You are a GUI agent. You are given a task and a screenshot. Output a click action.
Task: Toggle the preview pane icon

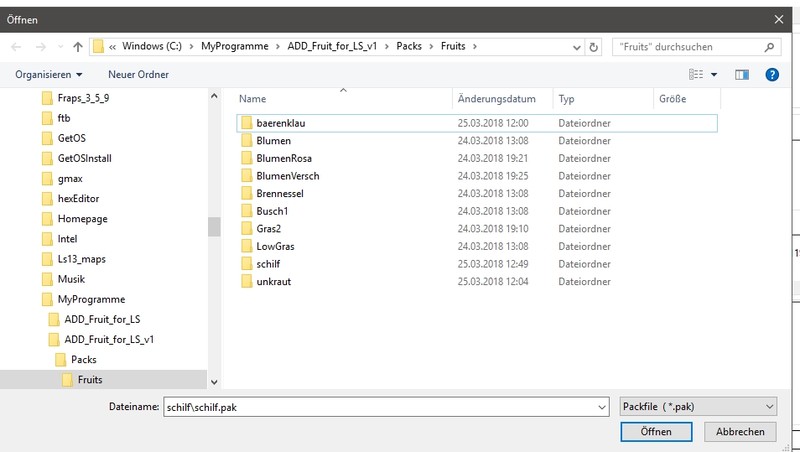point(742,74)
